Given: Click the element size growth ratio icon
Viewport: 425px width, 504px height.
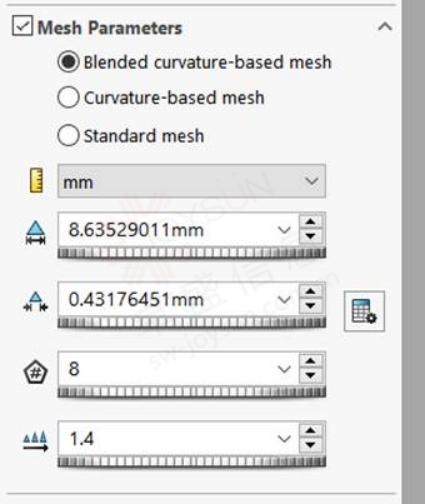Looking at the screenshot, I should coord(36,441).
